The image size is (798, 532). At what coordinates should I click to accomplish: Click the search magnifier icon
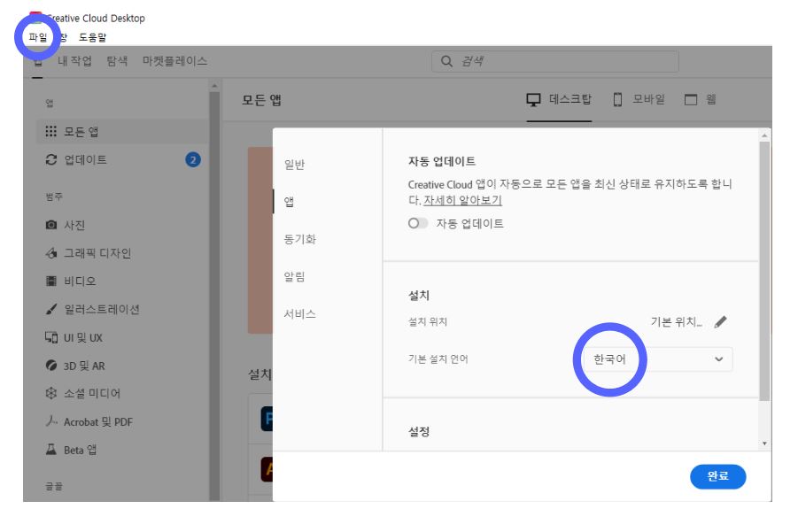(x=446, y=62)
